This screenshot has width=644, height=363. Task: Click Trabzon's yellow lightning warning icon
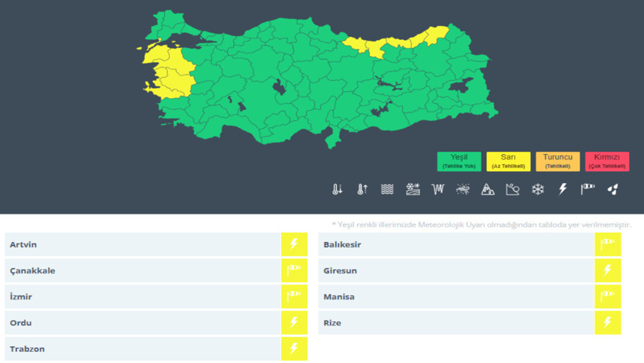coord(294,349)
